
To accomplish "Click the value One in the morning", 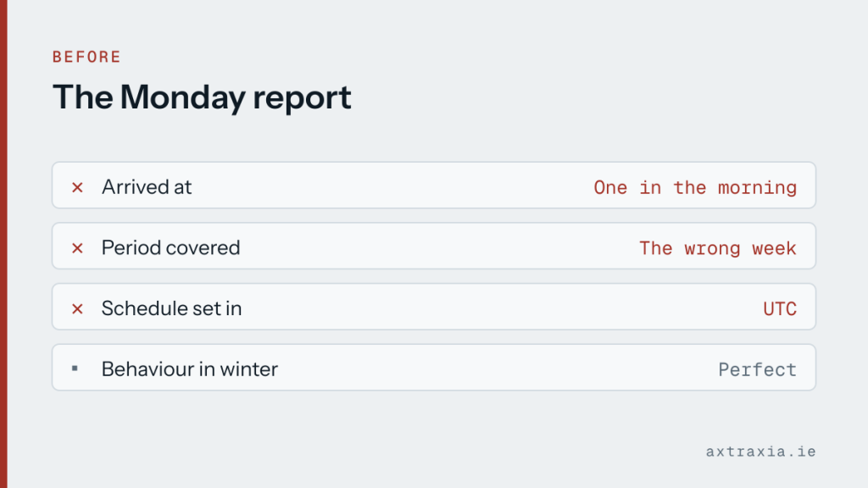I will pyautogui.click(x=695, y=187).
